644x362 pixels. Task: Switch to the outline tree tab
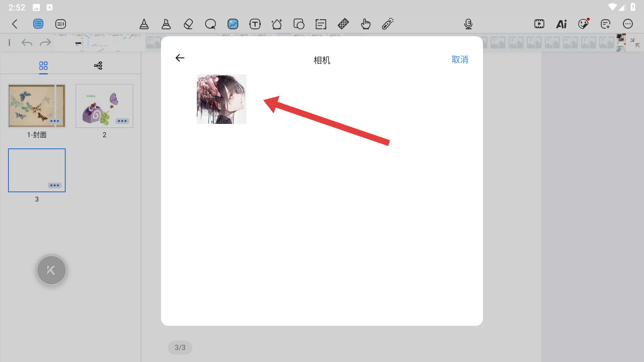[x=98, y=66]
